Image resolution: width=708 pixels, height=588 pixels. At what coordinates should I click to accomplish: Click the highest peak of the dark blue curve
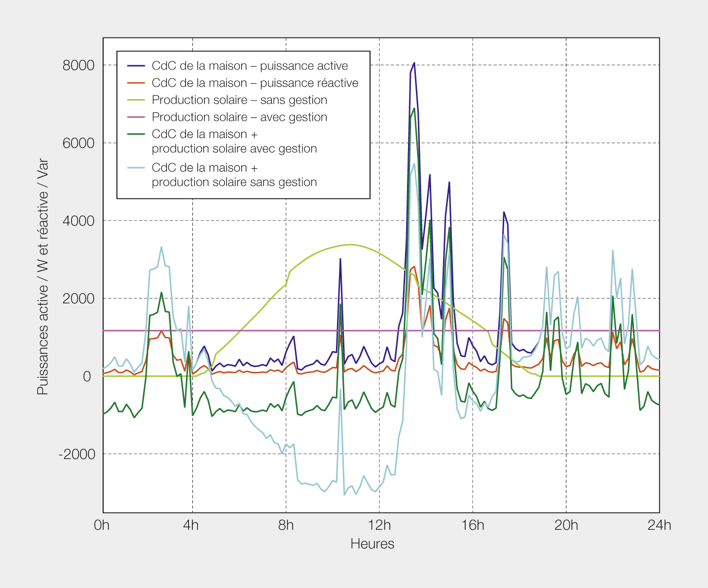[x=414, y=63]
